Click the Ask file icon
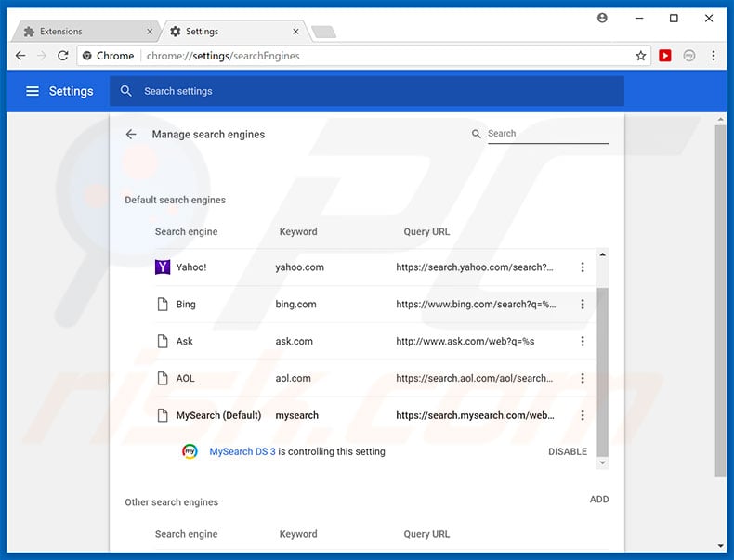734x560 pixels. point(163,341)
